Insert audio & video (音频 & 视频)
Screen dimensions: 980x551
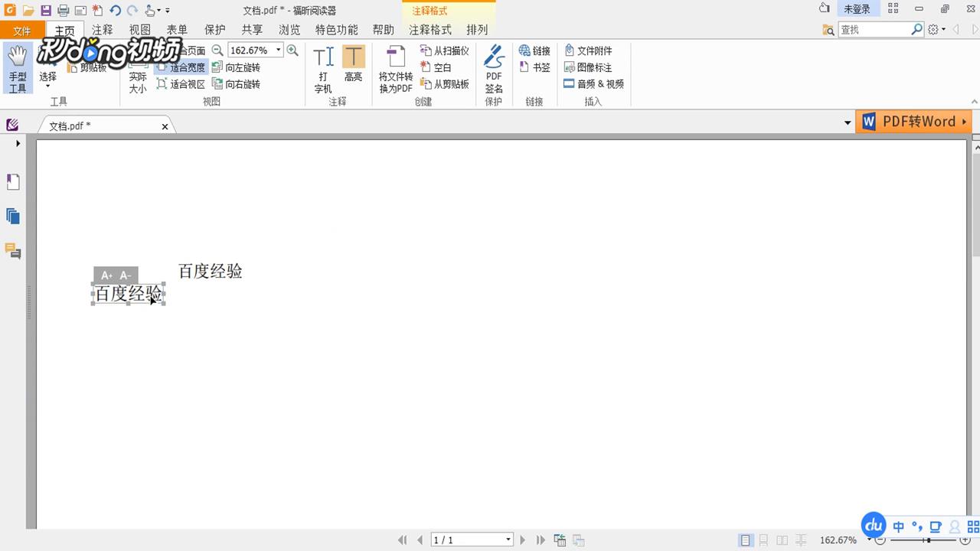tap(594, 84)
